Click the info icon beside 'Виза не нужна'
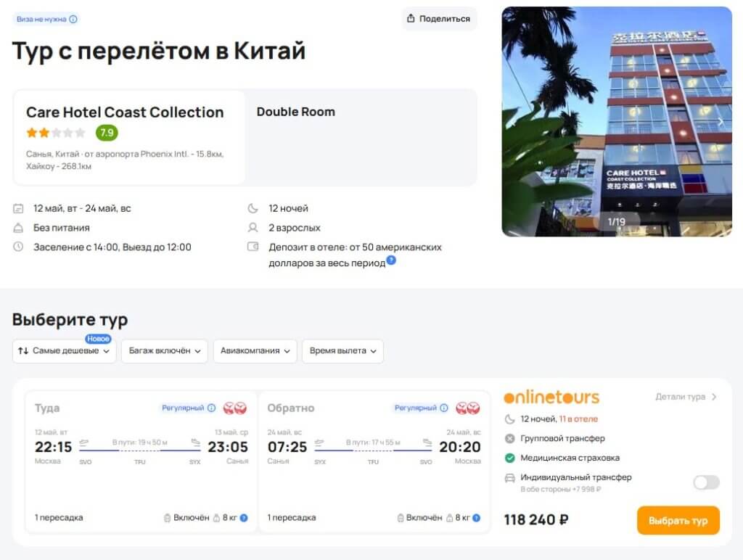Image resolution: width=743 pixels, height=560 pixels. point(73,20)
